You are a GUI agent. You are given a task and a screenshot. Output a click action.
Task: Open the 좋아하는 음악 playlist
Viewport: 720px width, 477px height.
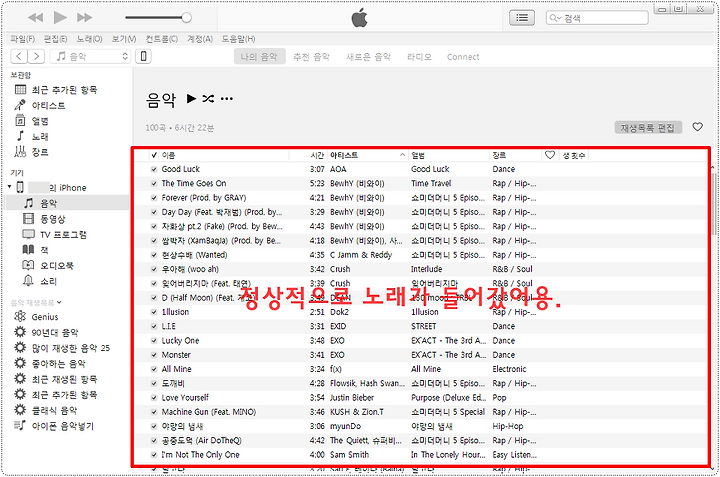[58, 364]
